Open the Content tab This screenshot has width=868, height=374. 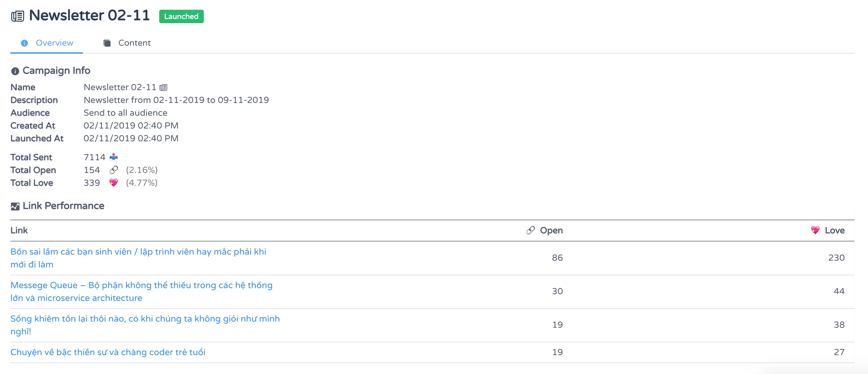click(134, 43)
